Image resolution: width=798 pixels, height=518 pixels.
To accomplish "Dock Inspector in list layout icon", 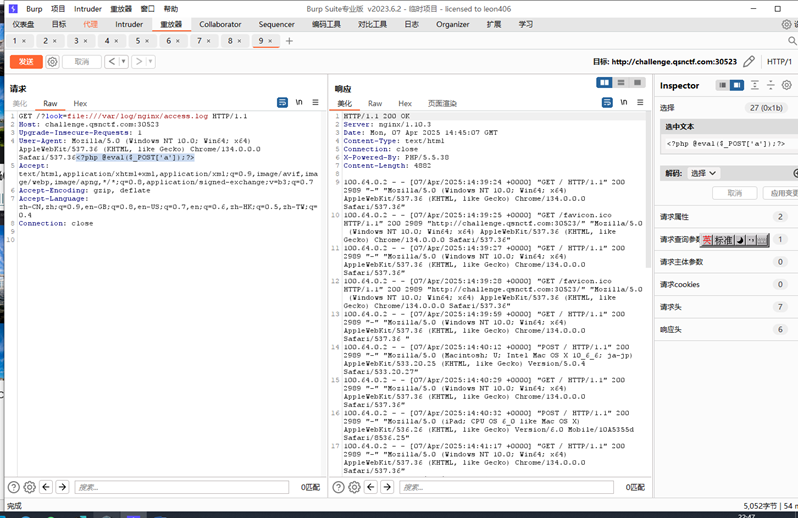I will click(722, 85).
